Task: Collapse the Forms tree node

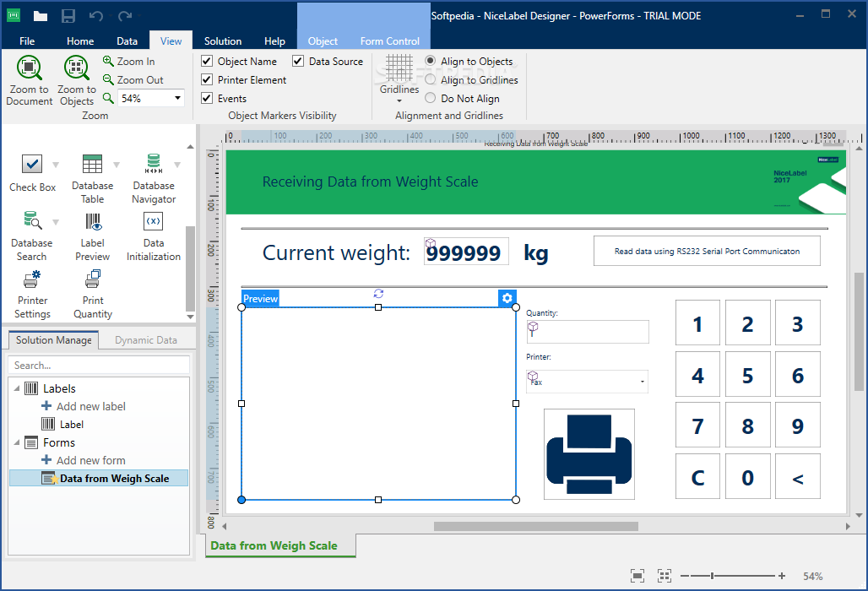Action: click(17, 442)
